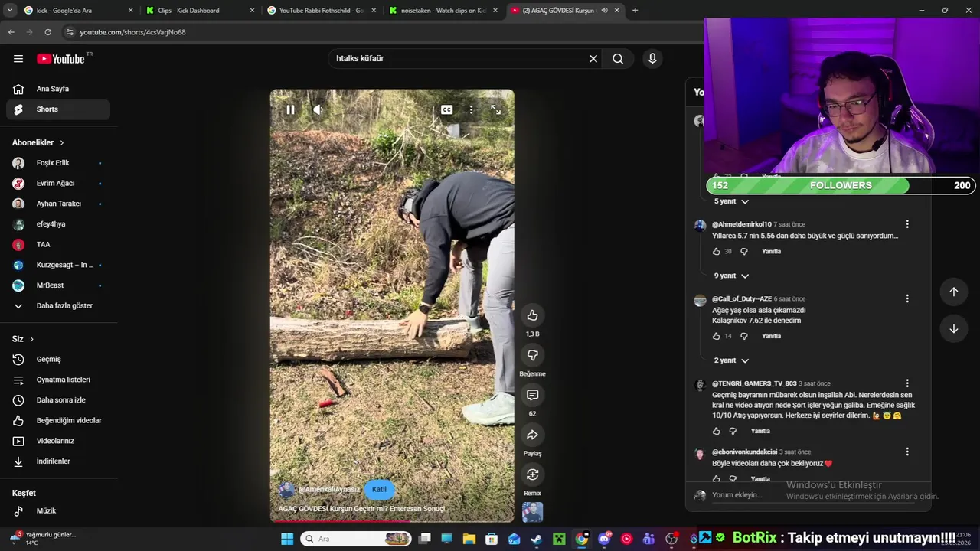Open the efey4hya channel
The height and width of the screenshot is (551, 980).
58,224
